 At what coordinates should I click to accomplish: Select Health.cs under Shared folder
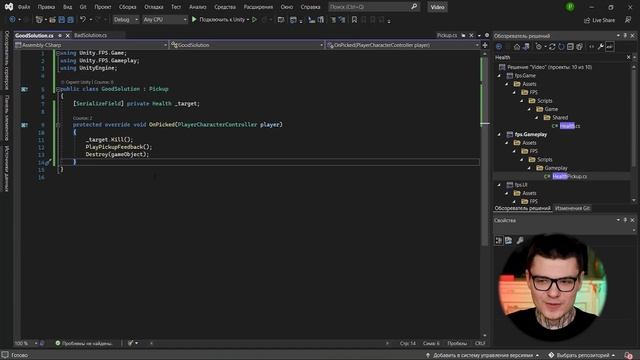pyautogui.click(x=570, y=126)
